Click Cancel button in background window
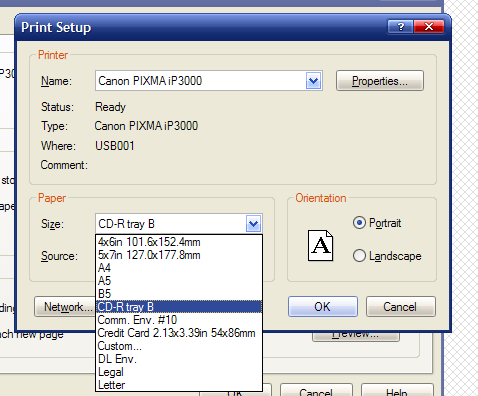The width and height of the screenshot is (478, 396). (x=316, y=391)
